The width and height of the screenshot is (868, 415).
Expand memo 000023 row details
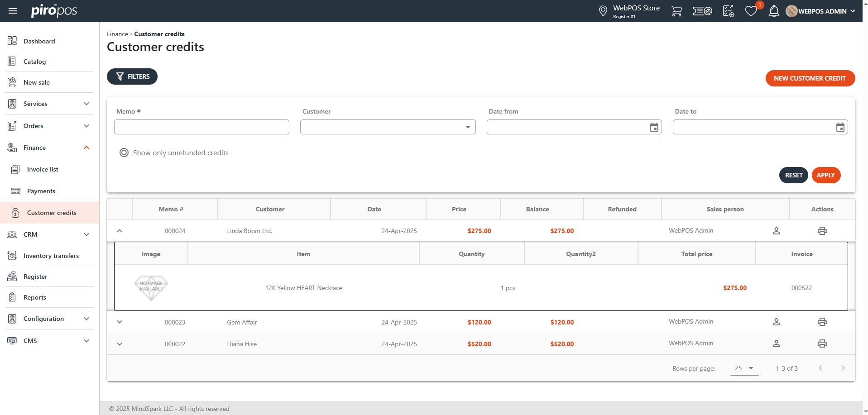pos(120,322)
